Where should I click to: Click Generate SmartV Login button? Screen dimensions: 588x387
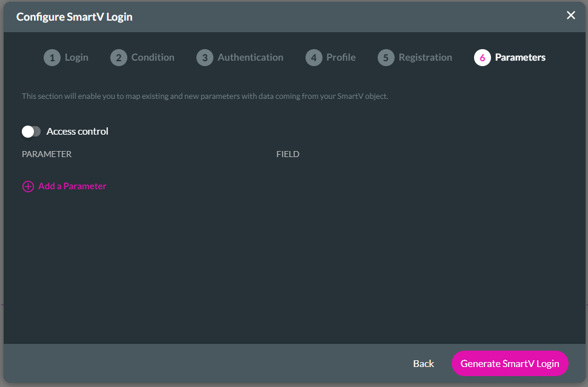[x=510, y=363]
